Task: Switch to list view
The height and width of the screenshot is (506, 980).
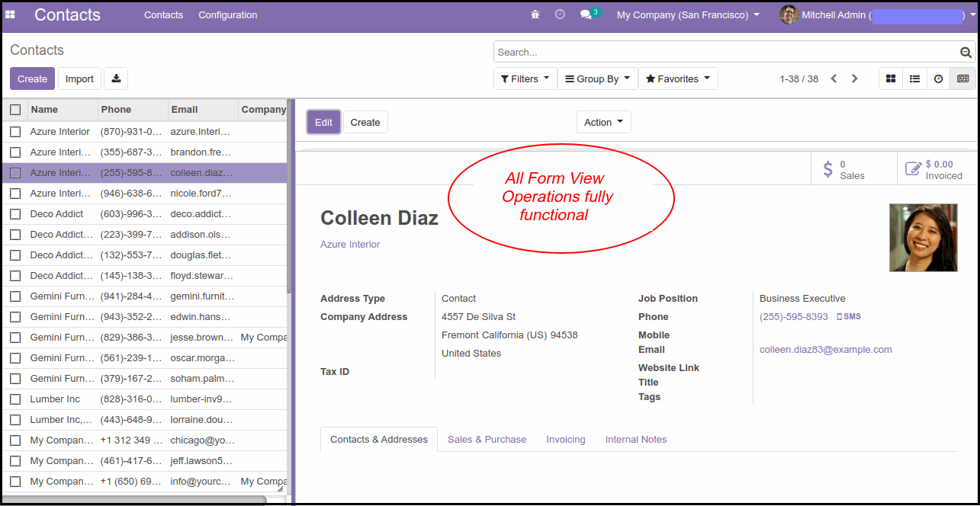Action: tap(914, 78)
